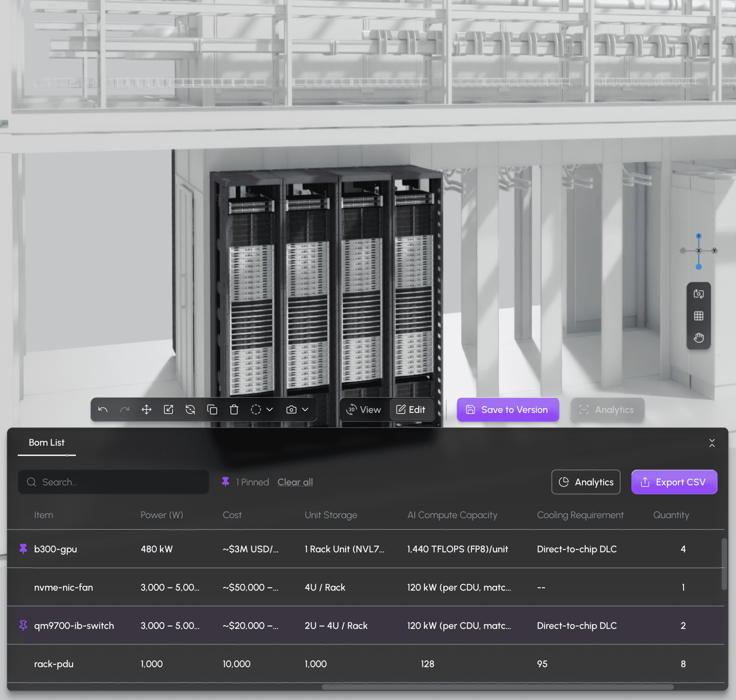Click the Y axis on orientation gizmo
The width and height of the screenshot is (736, 700).
(x=714, y=251)
